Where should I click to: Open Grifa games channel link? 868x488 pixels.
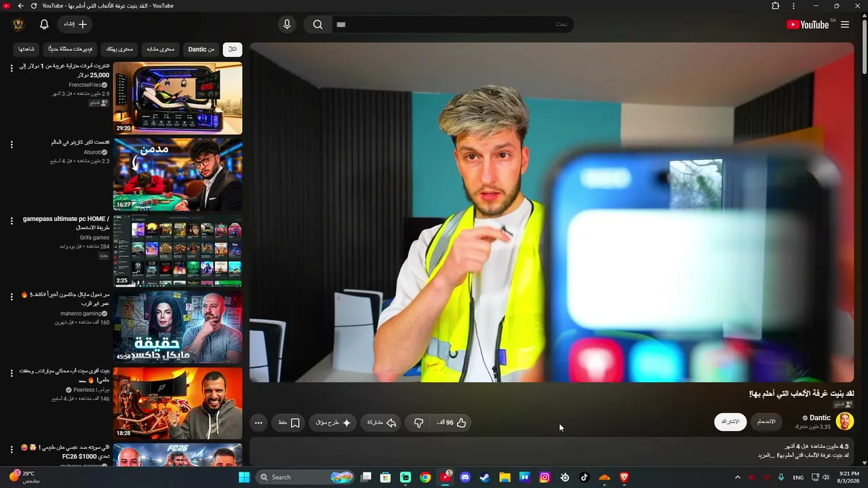tap(94, 238)
